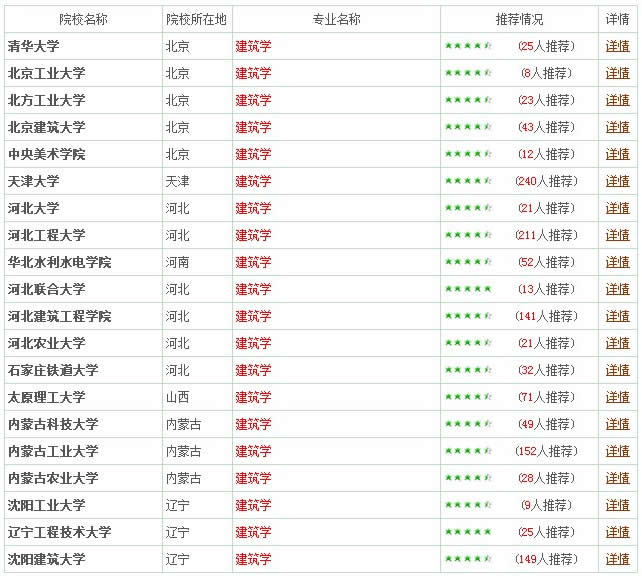Click the 推荐情况 column header
This screenshot has height=579, width=642.
(x=520, y=19)
